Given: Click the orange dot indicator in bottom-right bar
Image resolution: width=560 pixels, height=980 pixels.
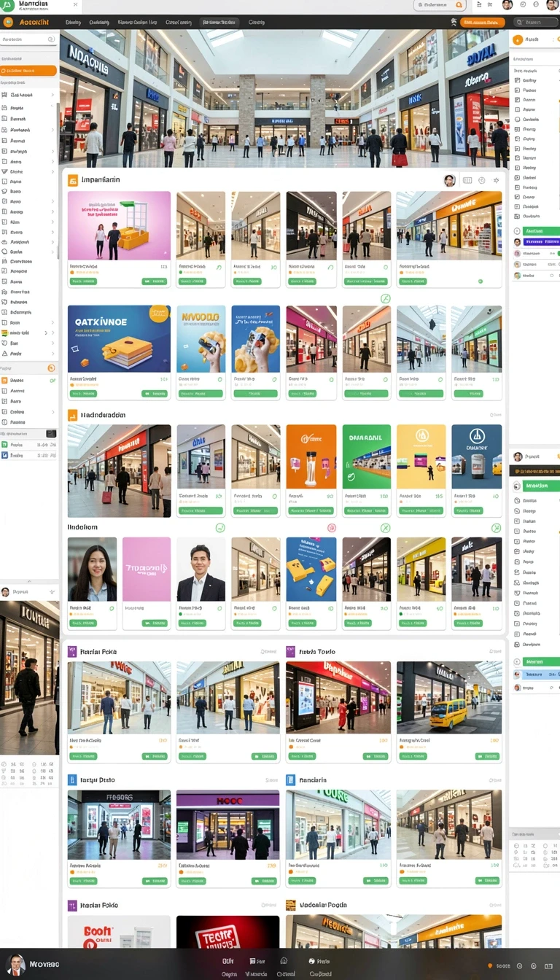Looking at the screenshot, I should pyautogui.click(x=490, y=965).
